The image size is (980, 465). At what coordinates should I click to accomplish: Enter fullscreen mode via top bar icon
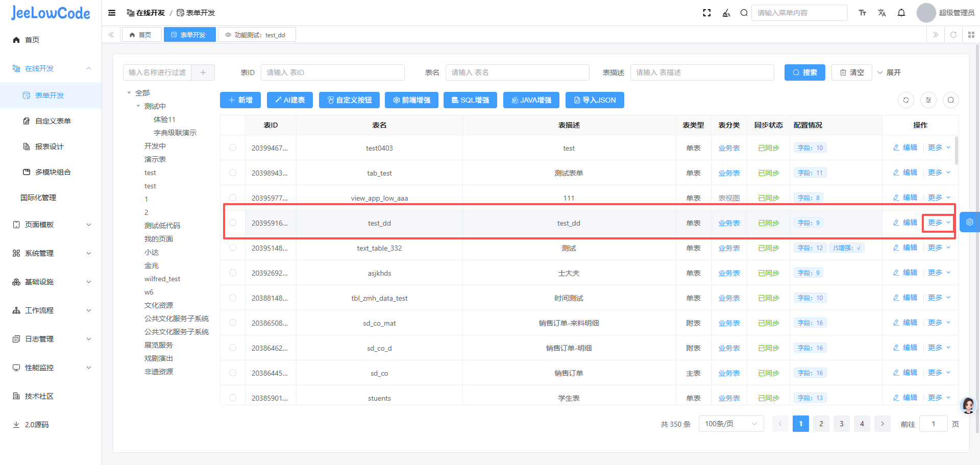[x=707, y=13]
